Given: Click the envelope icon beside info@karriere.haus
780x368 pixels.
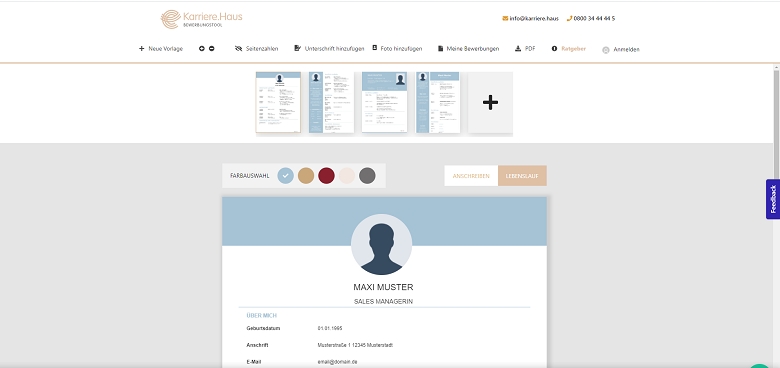Looking at the screenshot, I should pyautogui.click(x=505, y=18).
